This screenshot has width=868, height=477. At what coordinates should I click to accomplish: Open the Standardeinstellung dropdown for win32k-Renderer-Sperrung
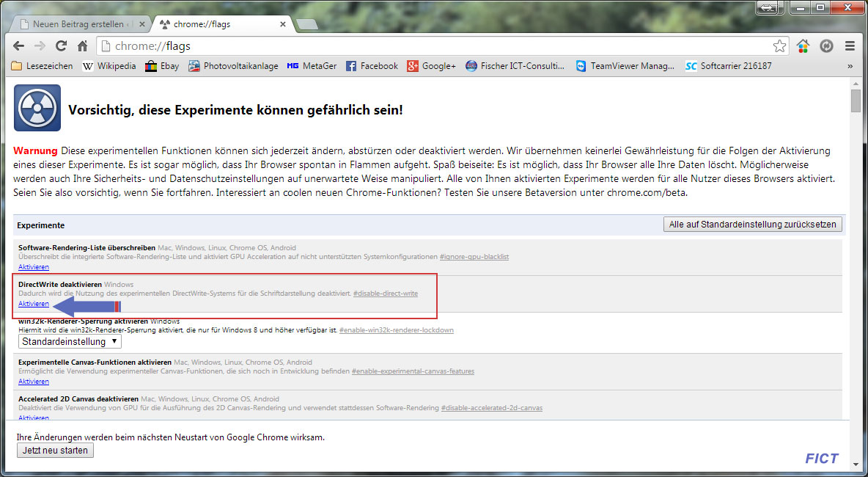pos(70,341)
